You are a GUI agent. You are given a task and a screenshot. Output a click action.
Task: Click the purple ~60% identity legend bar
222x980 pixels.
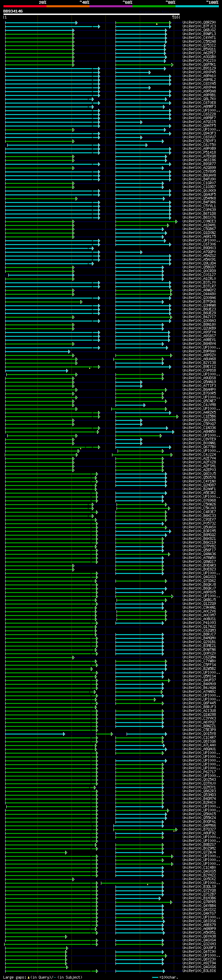(111, 6)
